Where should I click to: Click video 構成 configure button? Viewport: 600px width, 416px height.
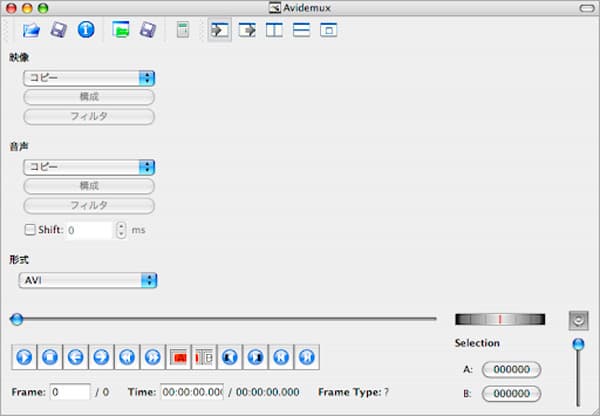(x=89, y=97)
